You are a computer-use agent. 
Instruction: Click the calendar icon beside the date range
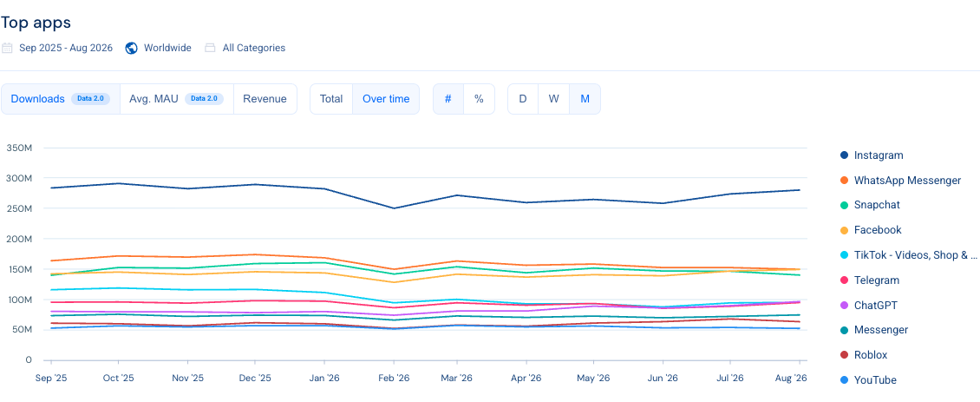pyautogui.click(x=7, y=48)
